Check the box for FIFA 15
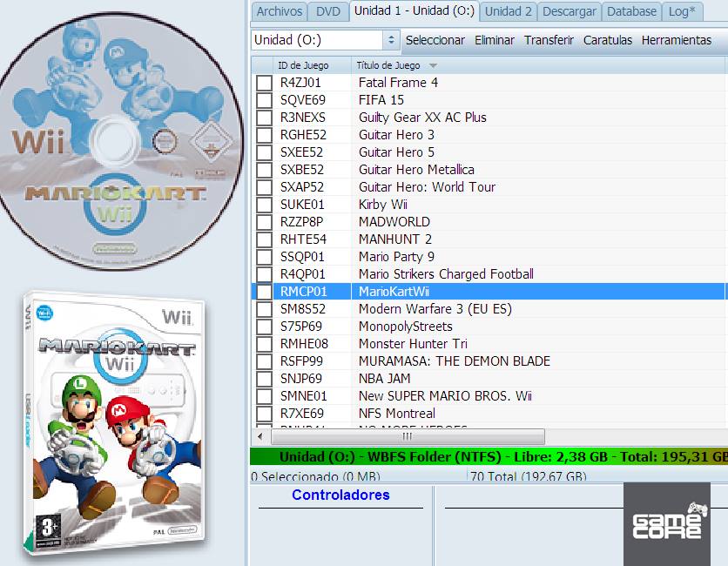This screenshot has height=566, width=728. 264,100
